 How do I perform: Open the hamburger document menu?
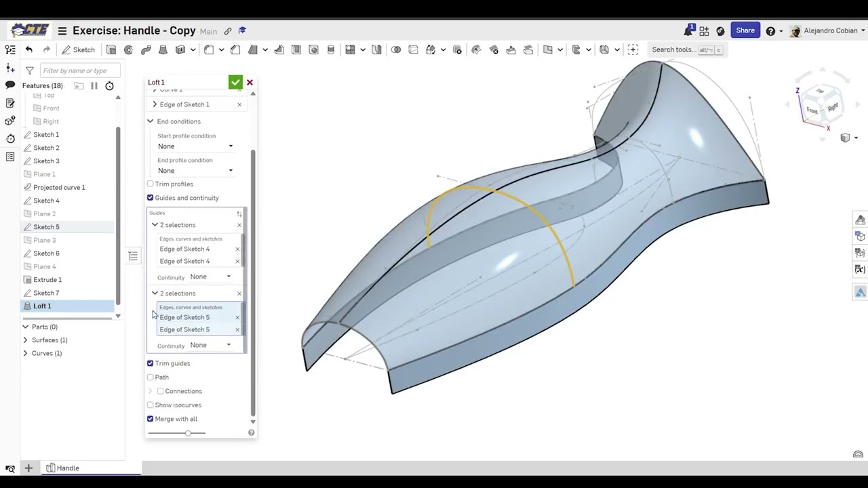(62, 30)
